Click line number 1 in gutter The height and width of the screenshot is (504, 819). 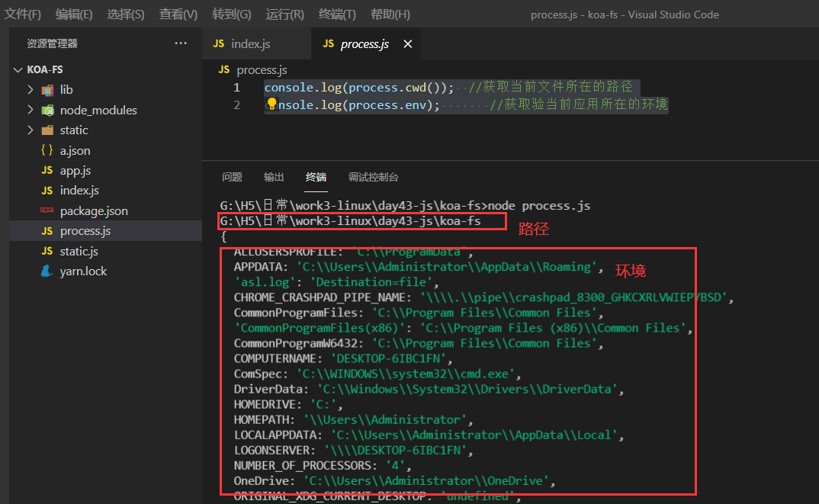(236, 87)
